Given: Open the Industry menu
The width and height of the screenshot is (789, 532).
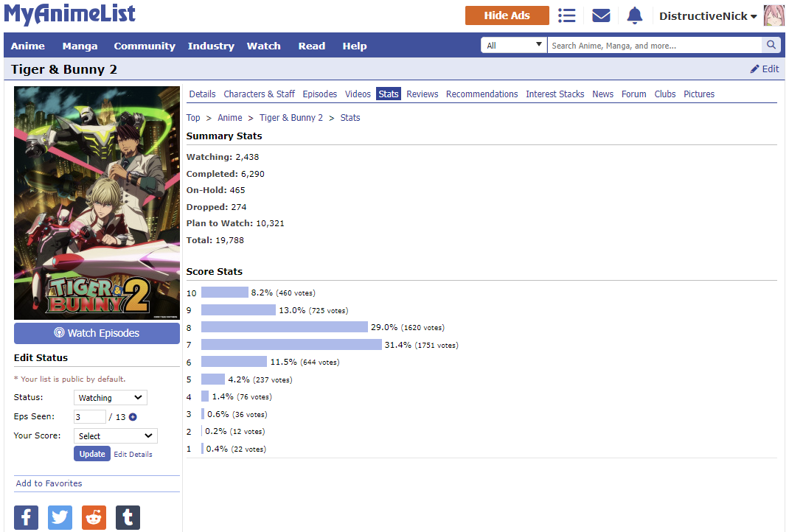Looking at the screenshot, I should pos(211,46).
